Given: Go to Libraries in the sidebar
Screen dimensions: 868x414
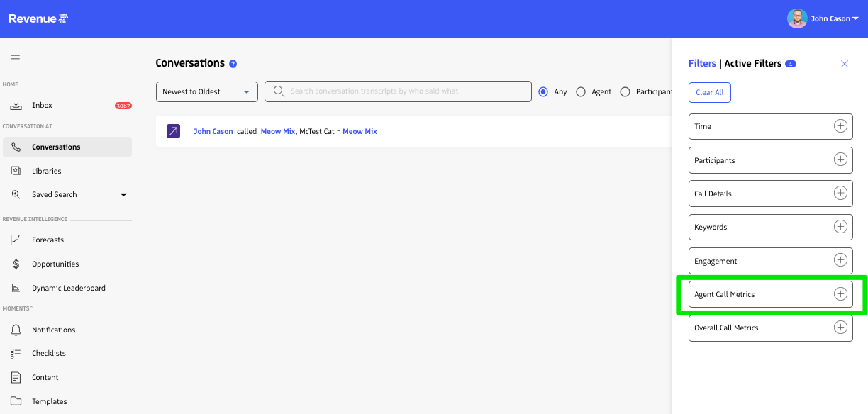Looking at the screenshot, I should [x=47, y=171].
